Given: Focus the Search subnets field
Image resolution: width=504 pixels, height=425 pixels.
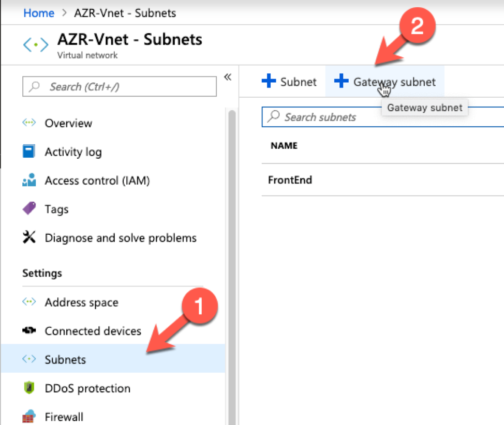Looking at the screenshot, I should point(383,117).
